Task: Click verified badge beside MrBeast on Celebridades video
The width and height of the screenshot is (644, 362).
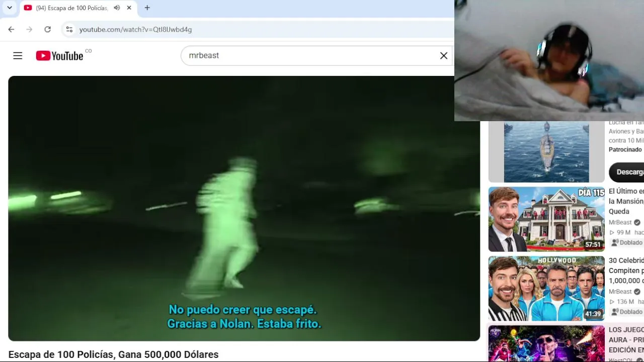Action: pyautogui.click(x=637, y=292)
